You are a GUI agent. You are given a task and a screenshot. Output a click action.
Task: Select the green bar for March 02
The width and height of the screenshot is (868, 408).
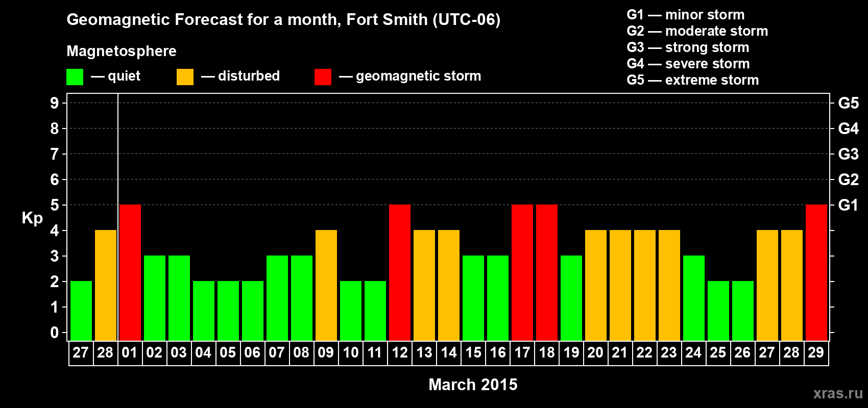[155, 298]
